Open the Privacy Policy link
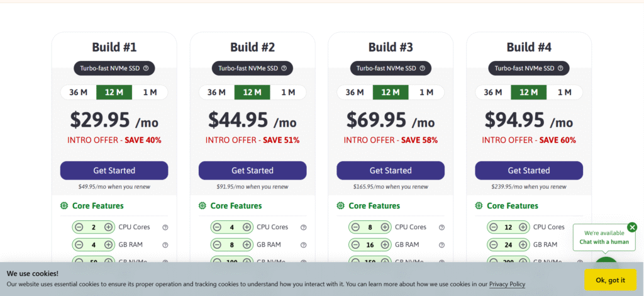Viewport: 644px width, 296px height. coord(507,284)
